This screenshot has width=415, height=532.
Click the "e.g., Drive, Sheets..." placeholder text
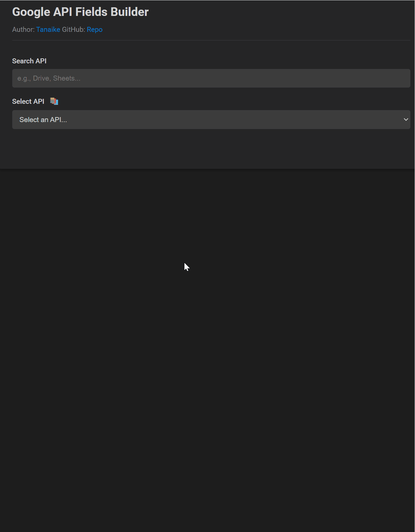pos(49,78)
